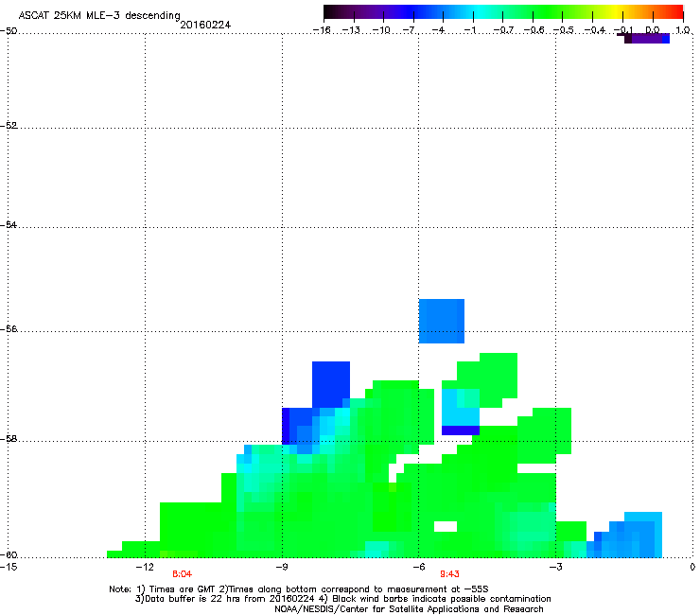
Task: Click the small purple bar beneath the color scale
Action: (x=646, y=39)
